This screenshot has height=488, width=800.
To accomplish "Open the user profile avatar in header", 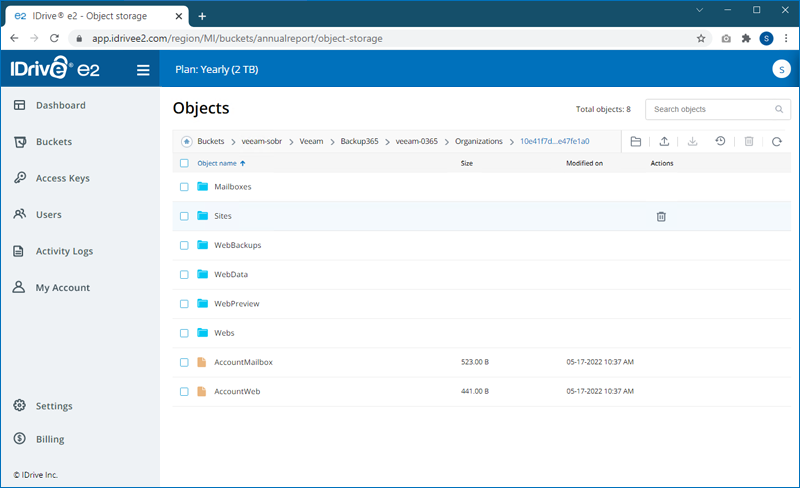I will 781,69.
